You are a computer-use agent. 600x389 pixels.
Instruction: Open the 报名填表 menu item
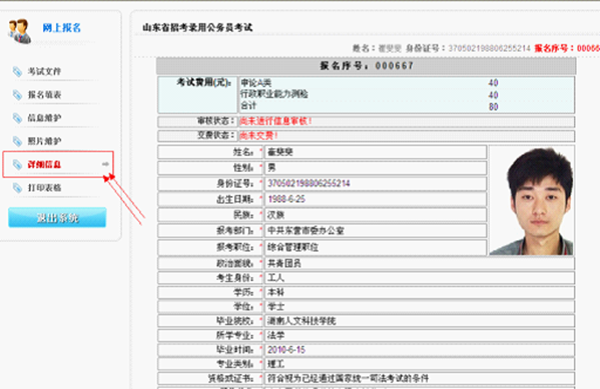(x=44, y=95)
